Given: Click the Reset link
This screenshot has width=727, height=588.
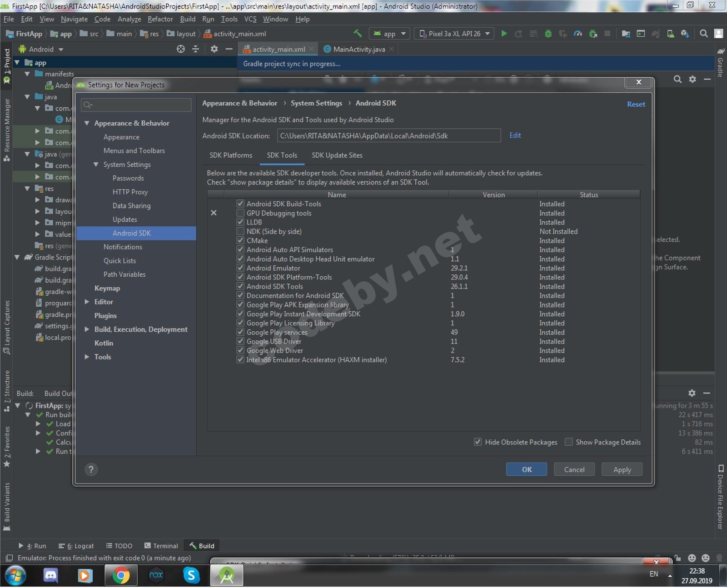Looking at the screenshot, I should [x=636, y=104].
